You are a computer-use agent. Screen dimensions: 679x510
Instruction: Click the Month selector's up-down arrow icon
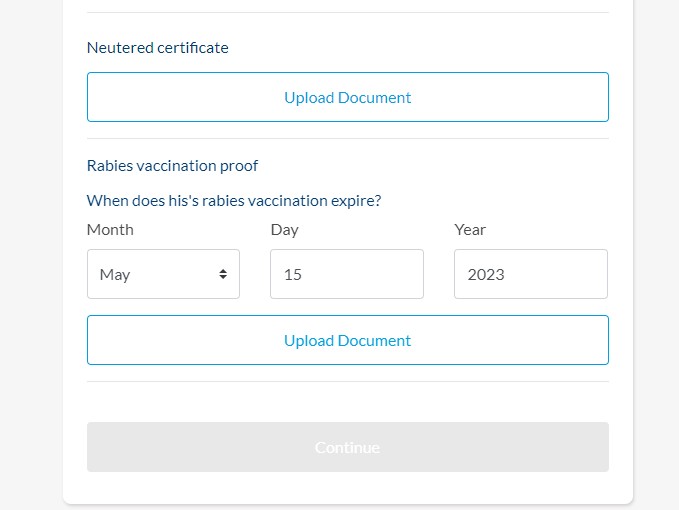pos(223,274)
